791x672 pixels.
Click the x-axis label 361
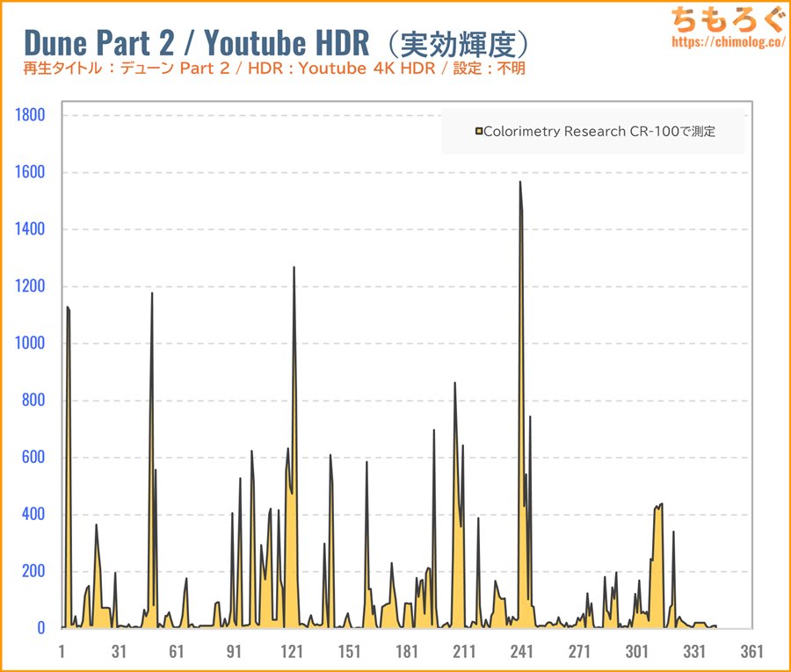751,651
